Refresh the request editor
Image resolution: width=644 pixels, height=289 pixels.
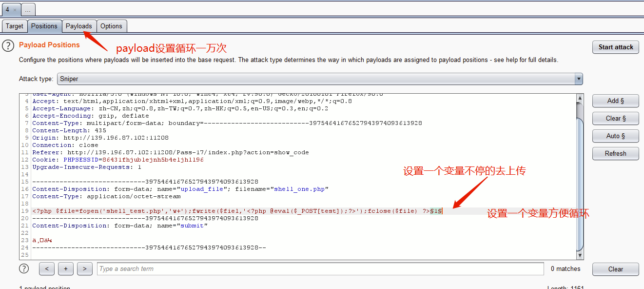(616, 153)
